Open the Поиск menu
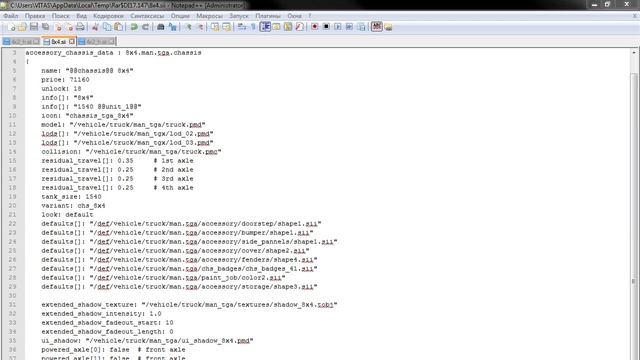 pos(60,16)
